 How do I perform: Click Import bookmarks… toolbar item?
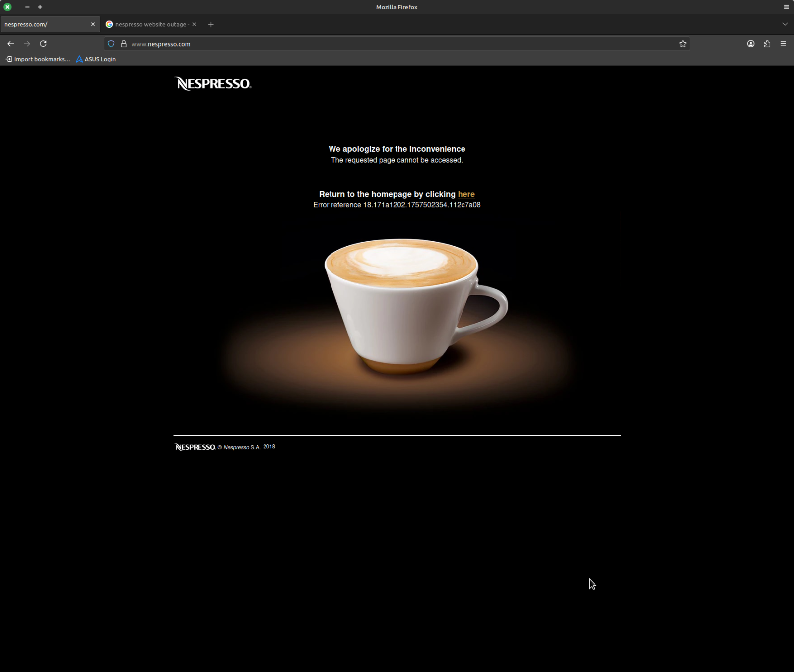pyautogui.click(x=38, y=59)
